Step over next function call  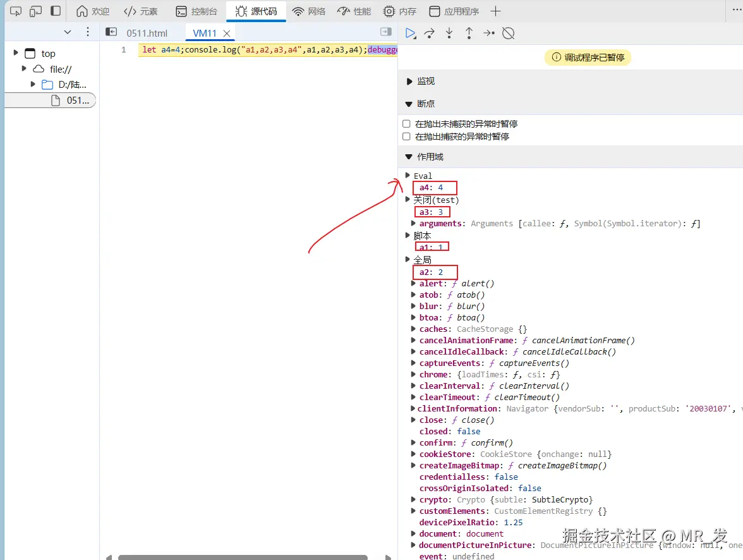430,33
